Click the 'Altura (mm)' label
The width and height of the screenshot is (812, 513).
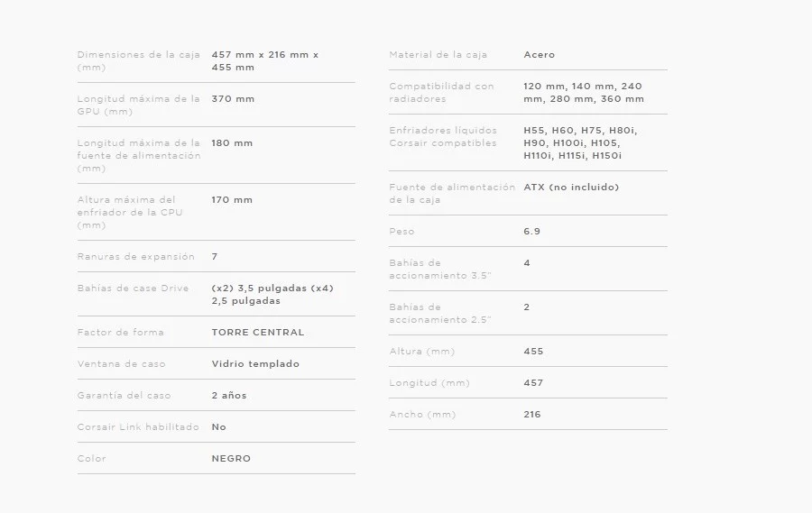click(421, 351)
